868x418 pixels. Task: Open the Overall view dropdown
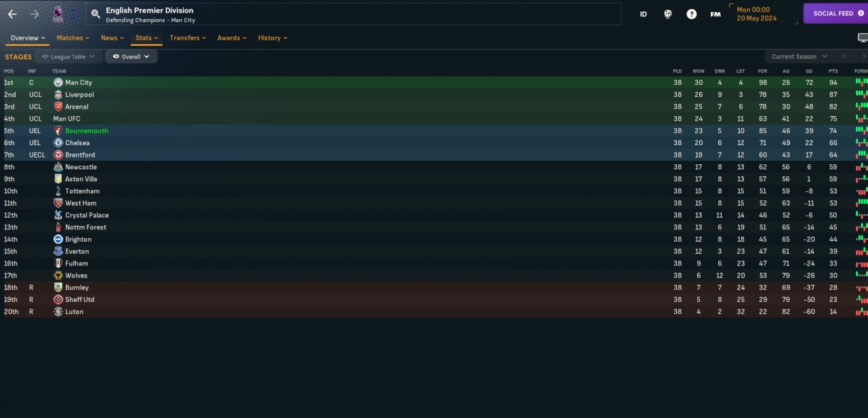132,57
